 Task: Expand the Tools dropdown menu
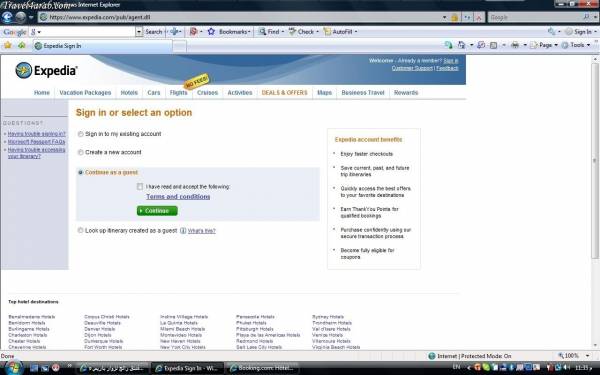click(x=576, y=45)
